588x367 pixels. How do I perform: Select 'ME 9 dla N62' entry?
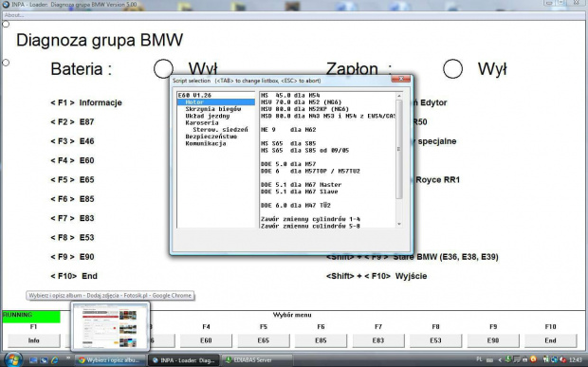click(x=288, y=130)
